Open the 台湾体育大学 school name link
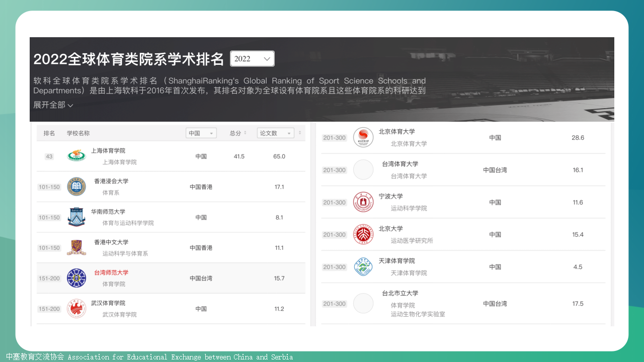644x362 pixels. pyautogui.click(x=400, y=164)
